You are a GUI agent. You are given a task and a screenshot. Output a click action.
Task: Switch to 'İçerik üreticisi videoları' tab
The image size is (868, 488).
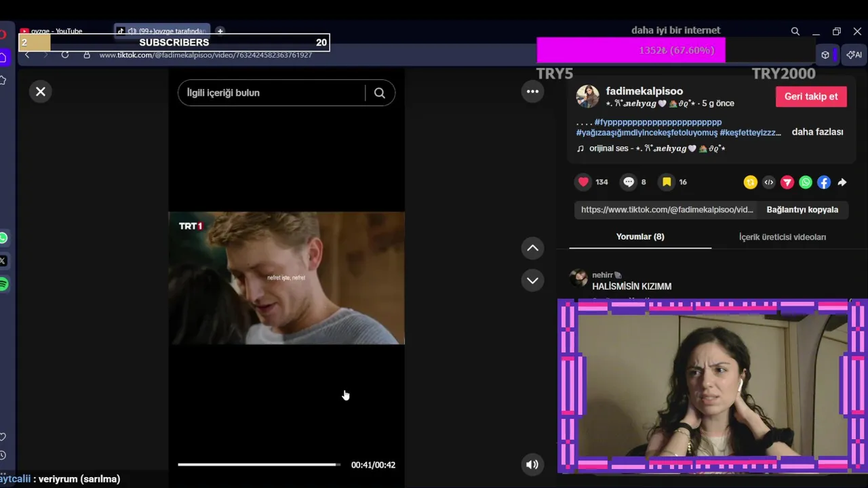[783, 237]
